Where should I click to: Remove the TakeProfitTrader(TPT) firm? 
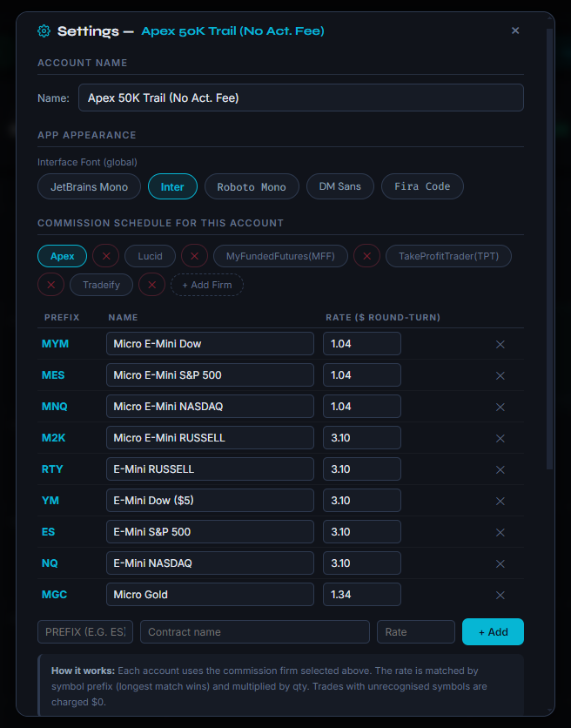pyautogui.click(x=51, y=285)
